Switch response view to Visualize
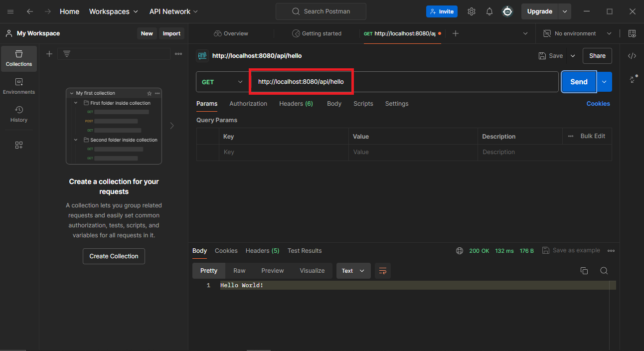644x351 pixels. pyautogui.click(x=312, y=271)
